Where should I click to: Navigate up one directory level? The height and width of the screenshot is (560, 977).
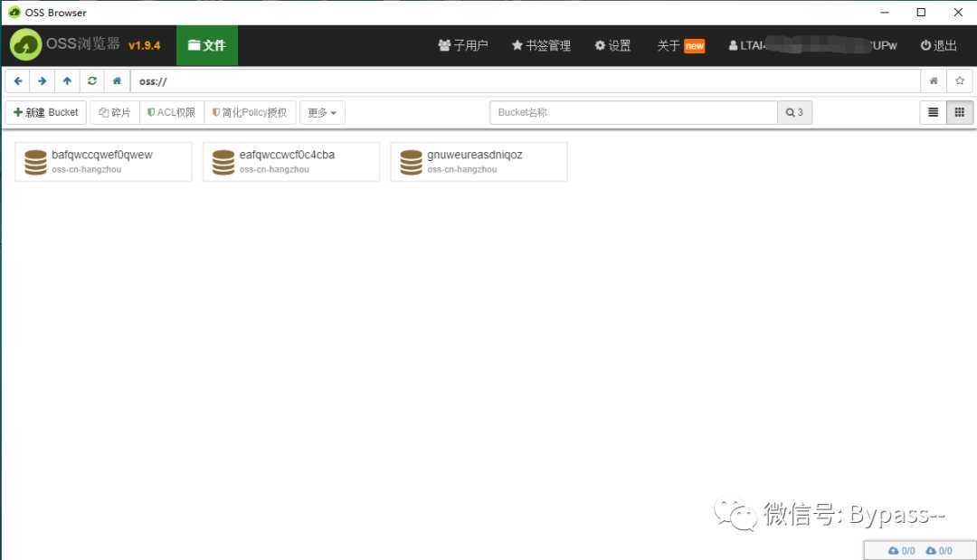[x=67, y=81]
